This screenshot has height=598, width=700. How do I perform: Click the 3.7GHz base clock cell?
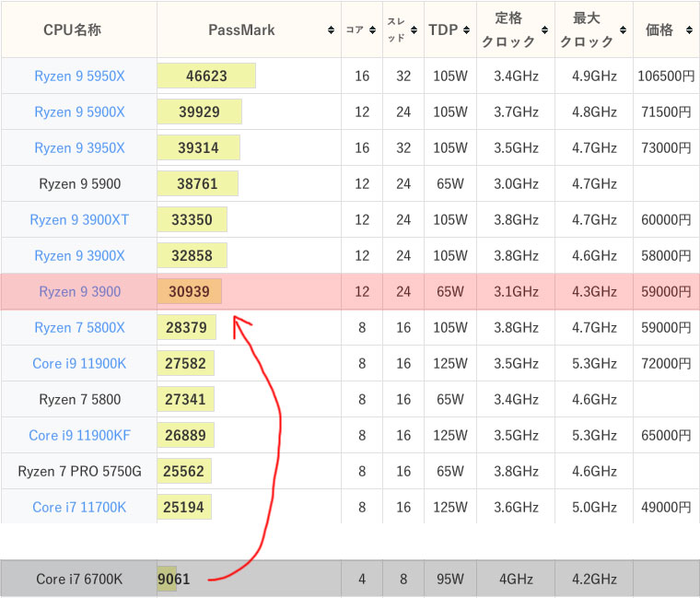point(516,111)
